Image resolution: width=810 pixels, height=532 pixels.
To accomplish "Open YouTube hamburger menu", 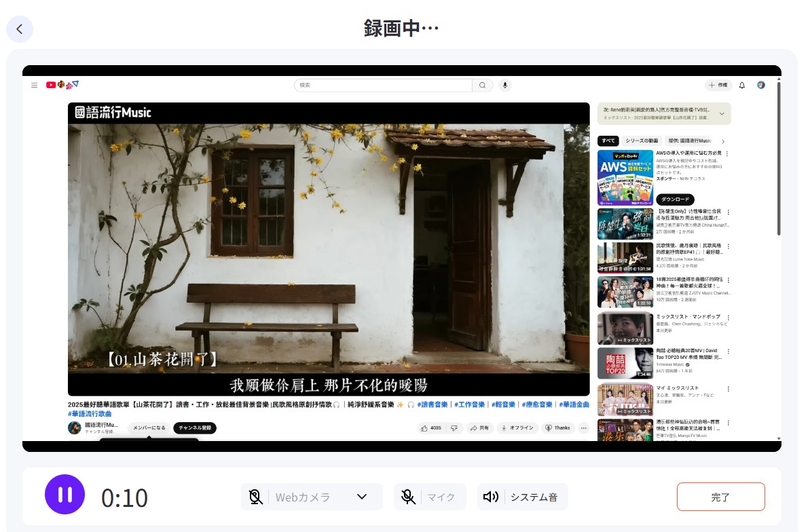I will tap(34, 85).
